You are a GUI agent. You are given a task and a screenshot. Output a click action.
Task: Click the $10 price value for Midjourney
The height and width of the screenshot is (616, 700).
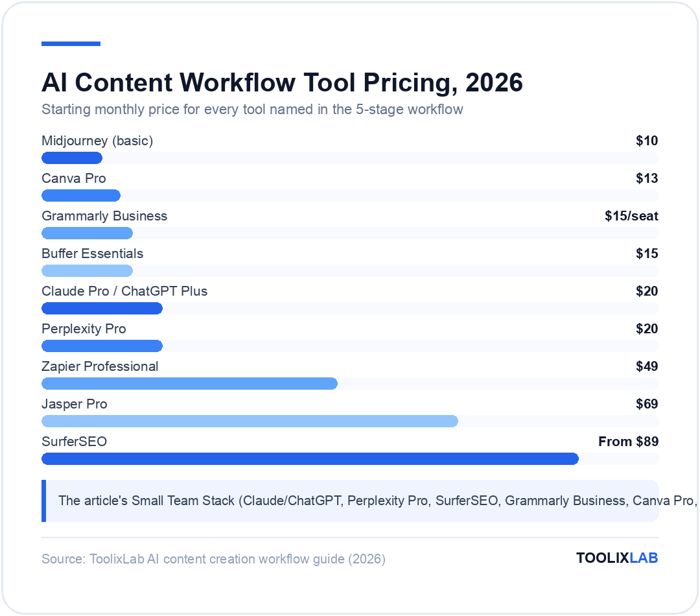coord(647,141)
